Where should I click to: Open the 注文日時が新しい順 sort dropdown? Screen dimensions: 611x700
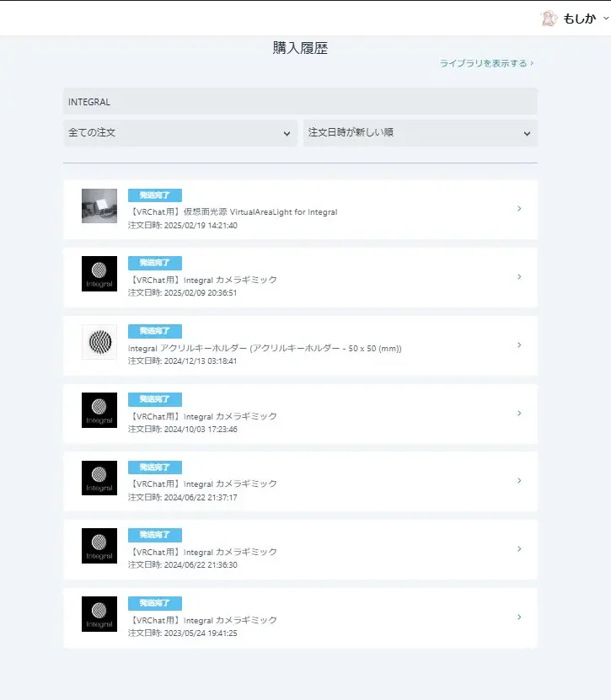pyautogui.click(x=420, y=132)
